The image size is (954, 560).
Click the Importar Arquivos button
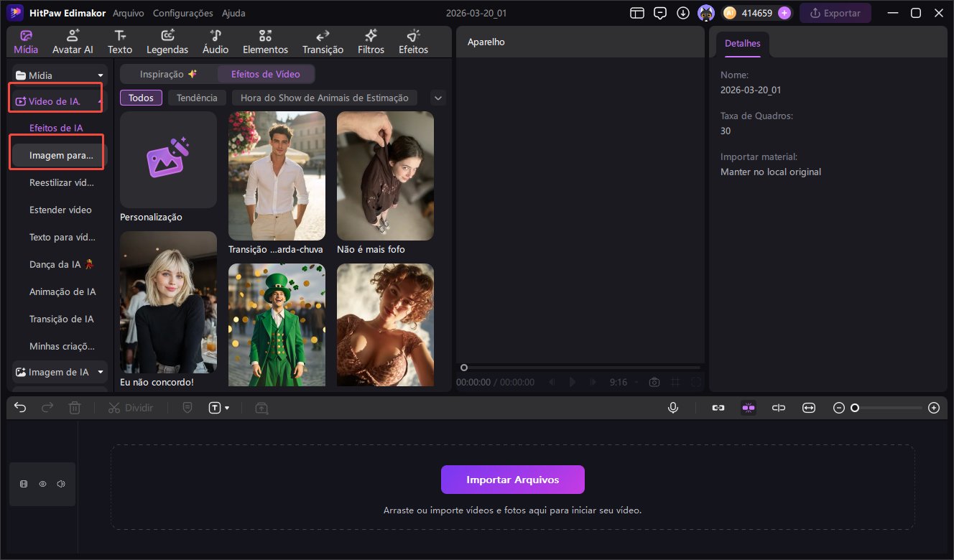click(x=512, y=480)
